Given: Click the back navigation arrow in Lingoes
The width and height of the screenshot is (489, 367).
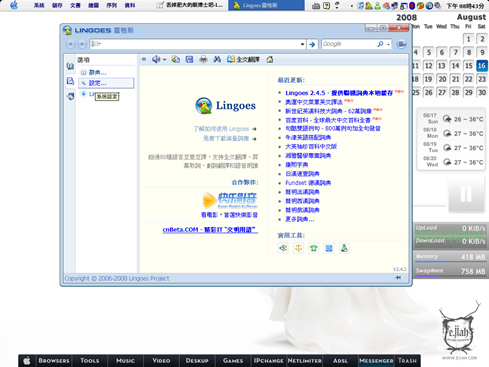Looking at the screenshot, I should pyautogui.click(x=70, y=44).
